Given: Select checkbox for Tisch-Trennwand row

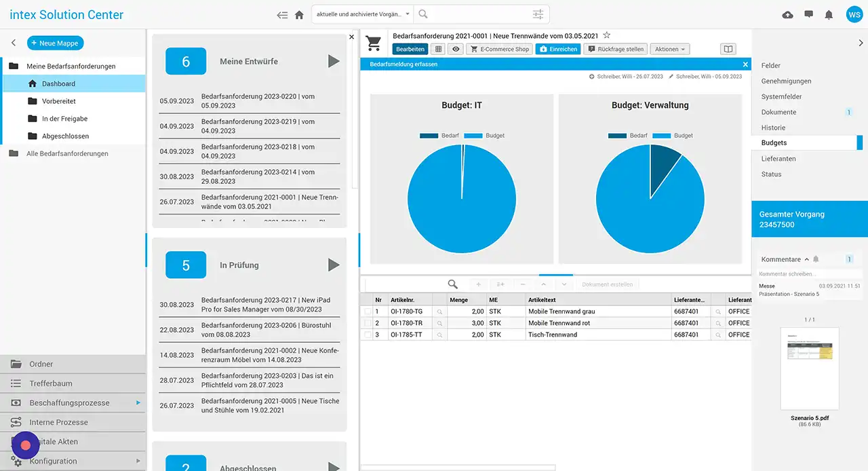Looking at the screenshot, I should coord(368,335).
